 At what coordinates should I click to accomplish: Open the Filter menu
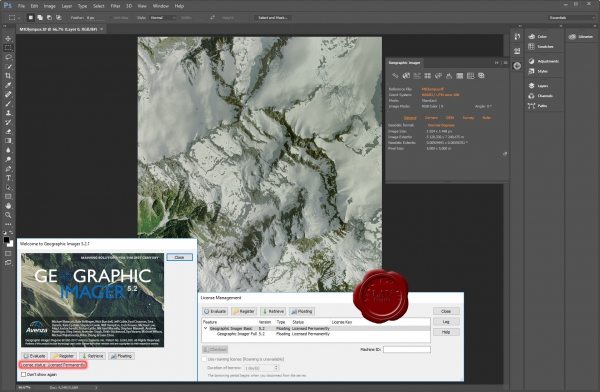(x=115, y=6)
